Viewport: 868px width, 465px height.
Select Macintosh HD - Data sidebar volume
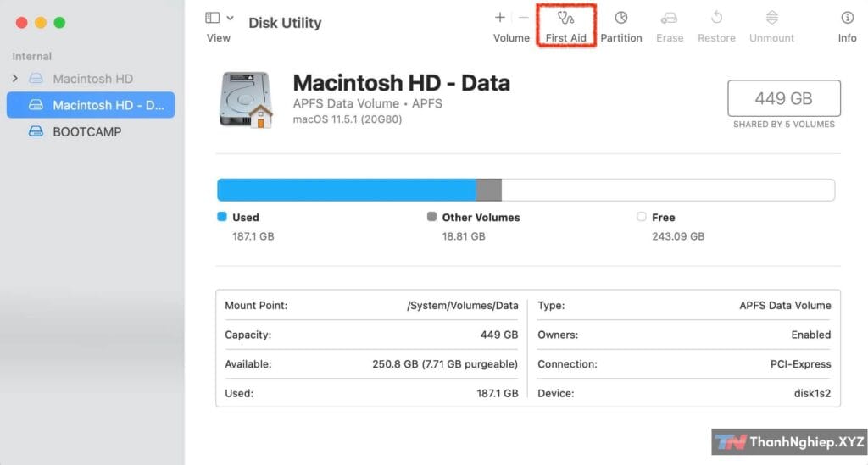tap(91, 105)
